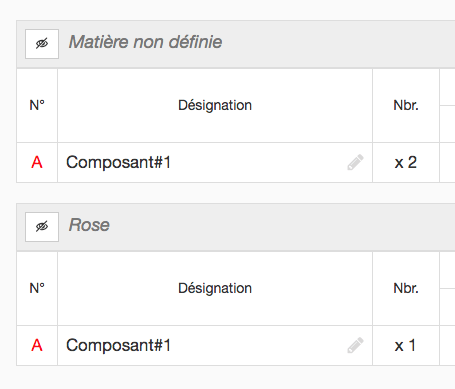Click Nbr. header in the Rose table

click(x=406, y=288)
